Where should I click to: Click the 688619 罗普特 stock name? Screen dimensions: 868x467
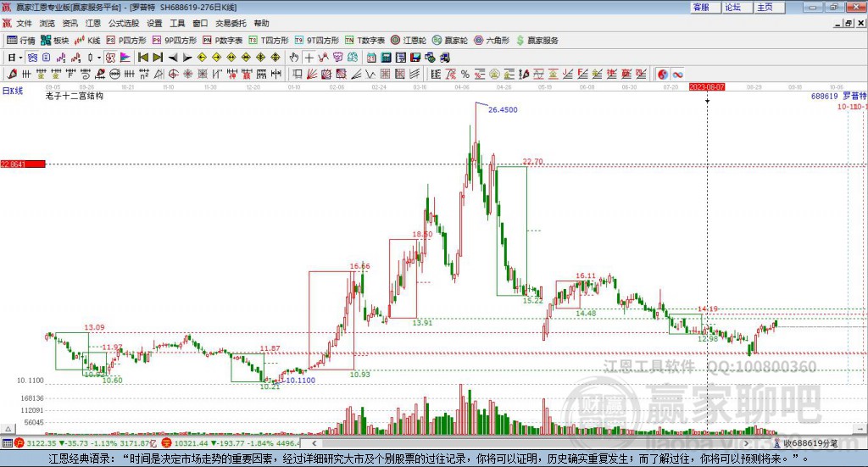pos(838,96)
